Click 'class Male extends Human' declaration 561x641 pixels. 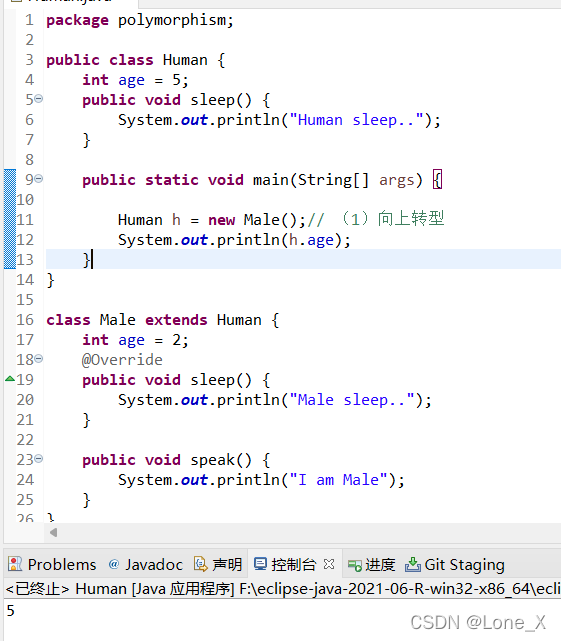click(x=154, y=320)
